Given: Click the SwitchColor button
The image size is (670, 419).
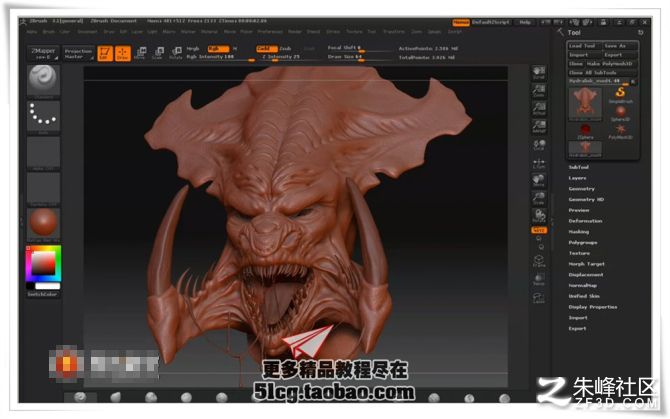Looking at the screenshot, I should [43, 294].
